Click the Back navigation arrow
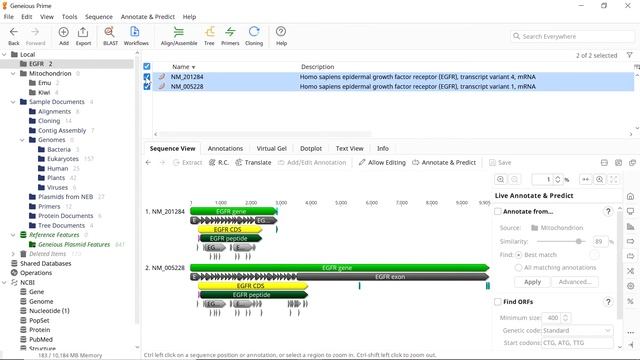This screenshot has width=640, height=360. [x=13, y=32]
